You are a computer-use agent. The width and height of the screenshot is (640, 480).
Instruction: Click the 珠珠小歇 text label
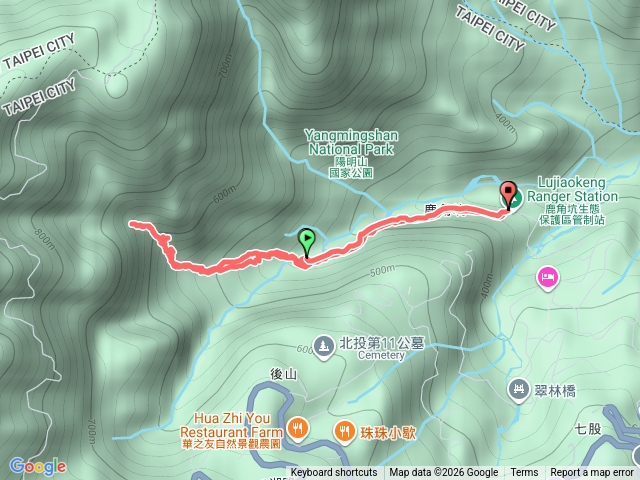pyautogui.click(x=387, y=433)
